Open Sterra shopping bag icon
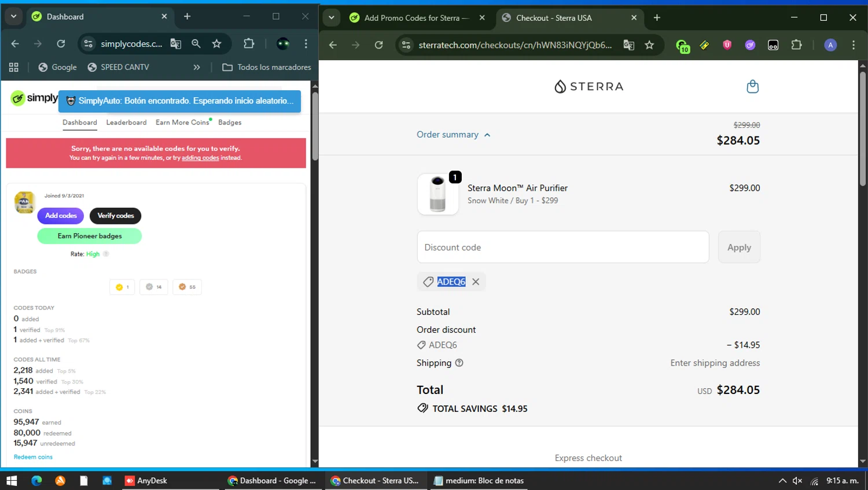Image resolution: width=868 pixels, height=490 pixels. [752, 86]
